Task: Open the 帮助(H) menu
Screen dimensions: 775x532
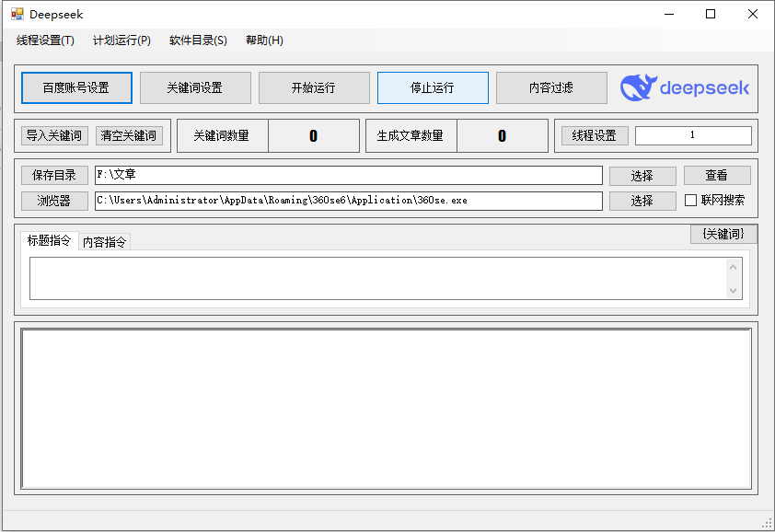Action: click(264, 40)
